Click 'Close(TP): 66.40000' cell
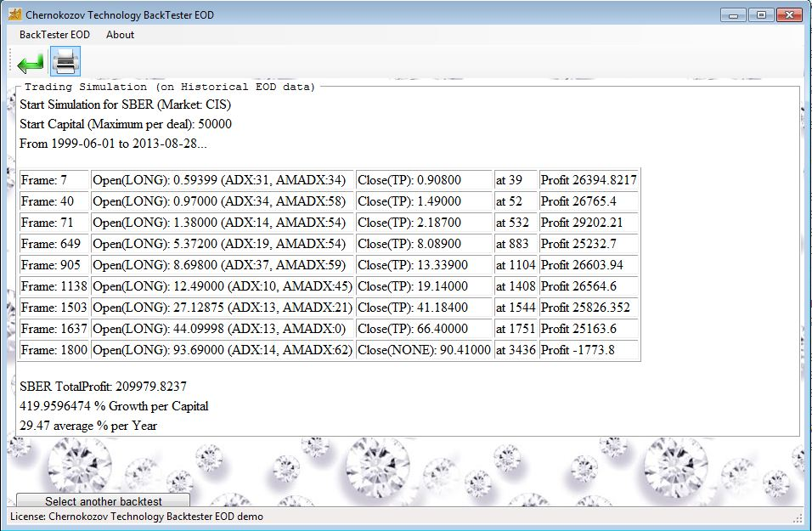This screenshot has width=812, height=531. [x=424, y=329]
